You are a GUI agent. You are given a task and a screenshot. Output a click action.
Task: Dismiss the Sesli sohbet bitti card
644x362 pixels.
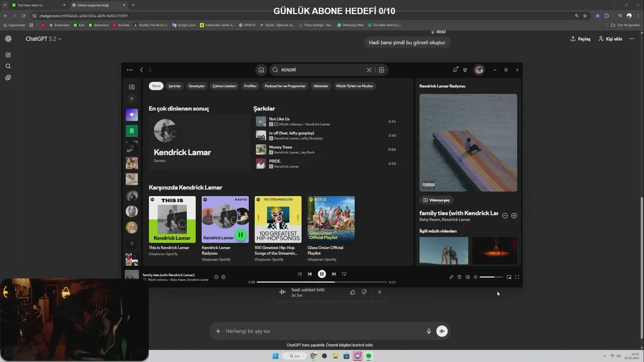379,292
